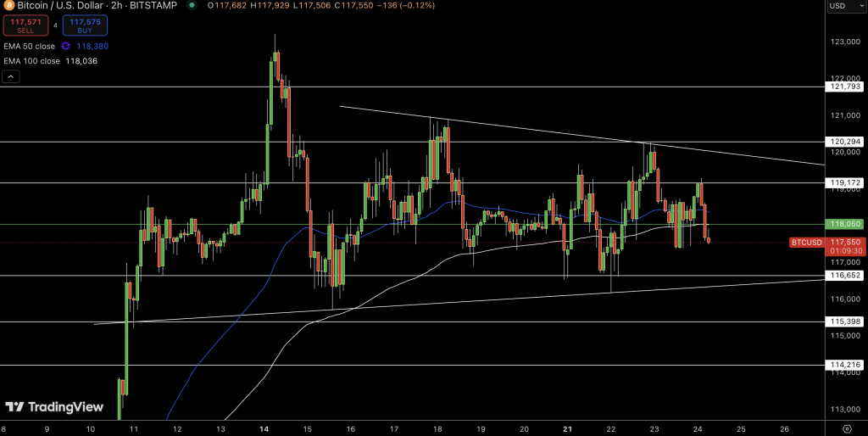The width and height of the screenshot is (868, 436).
Task: Click the 122,000 price scale tick
Action: tap(845, 79)
